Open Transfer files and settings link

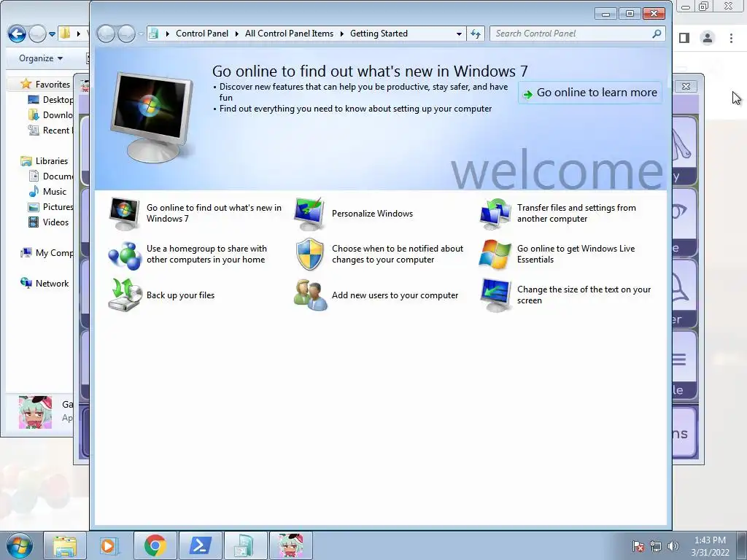[576, 214]
